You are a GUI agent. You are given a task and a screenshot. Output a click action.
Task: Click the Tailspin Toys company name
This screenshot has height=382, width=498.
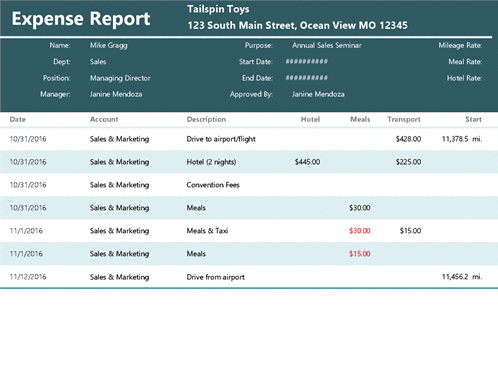coord(218,9)
